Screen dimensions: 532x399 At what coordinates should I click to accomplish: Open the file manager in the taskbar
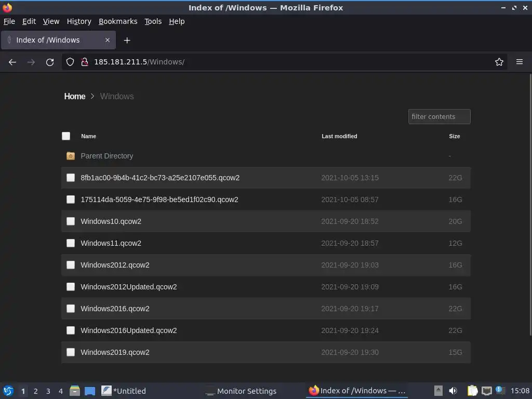pos(75,391)
